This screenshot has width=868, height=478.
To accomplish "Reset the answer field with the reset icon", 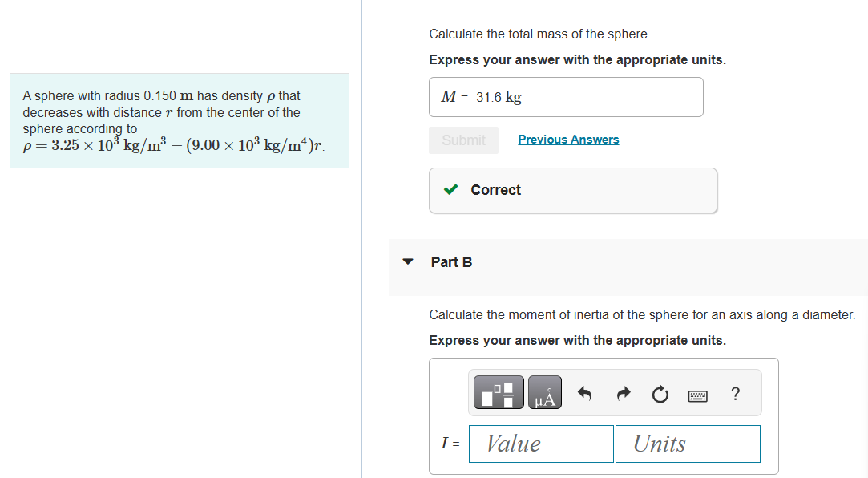I will click(x=660, y=392).
